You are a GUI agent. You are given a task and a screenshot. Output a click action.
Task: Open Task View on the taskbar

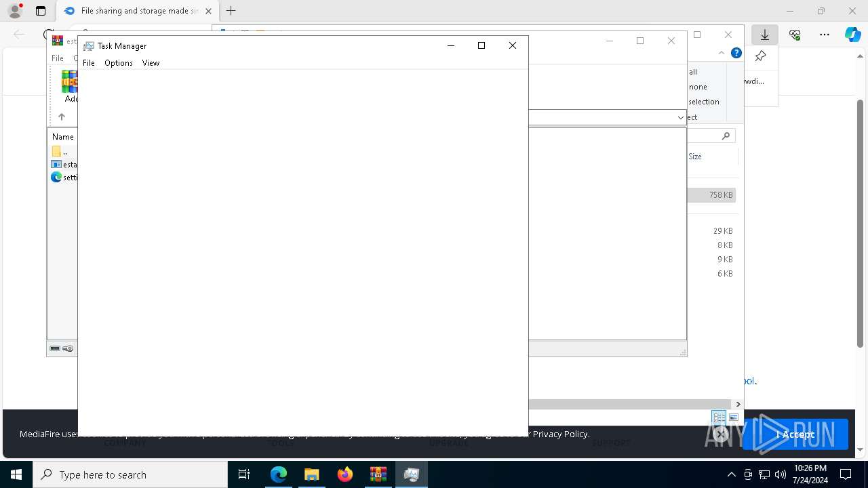click(244, 474)
